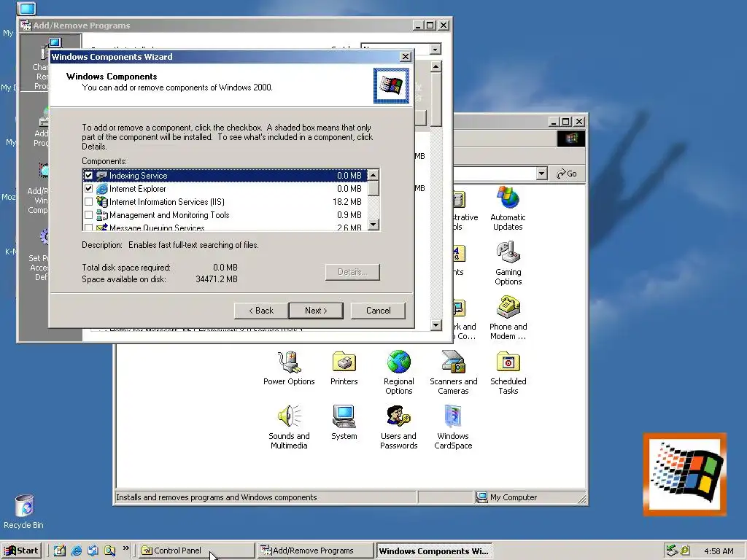Image resolution: width=747 pixels, height=560 pixels.
Task: Click the search-folder quick launch icon
Action: pos(109,551)
